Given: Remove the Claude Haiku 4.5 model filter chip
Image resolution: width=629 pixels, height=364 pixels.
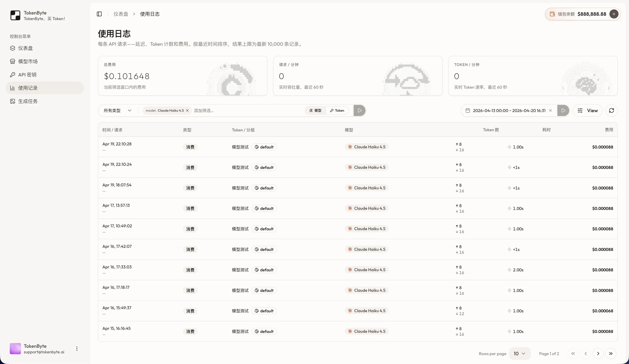Looking at the screenshot, I should [187, 110].
